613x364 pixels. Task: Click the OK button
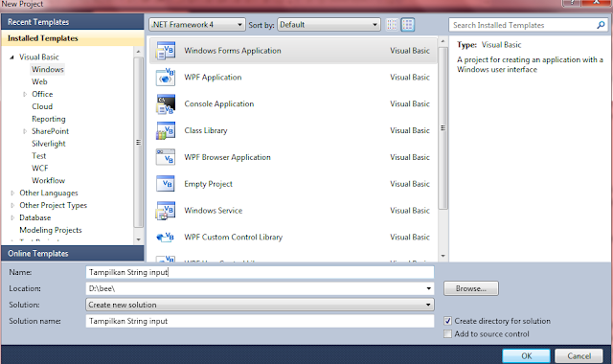pyautogui.click(x=526, y=355)
